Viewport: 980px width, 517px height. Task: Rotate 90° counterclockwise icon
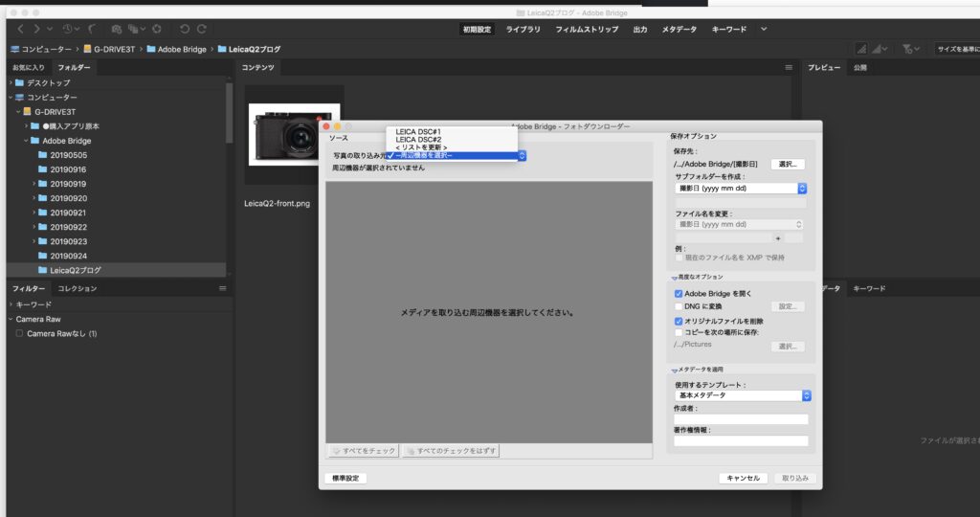point(185,29)
